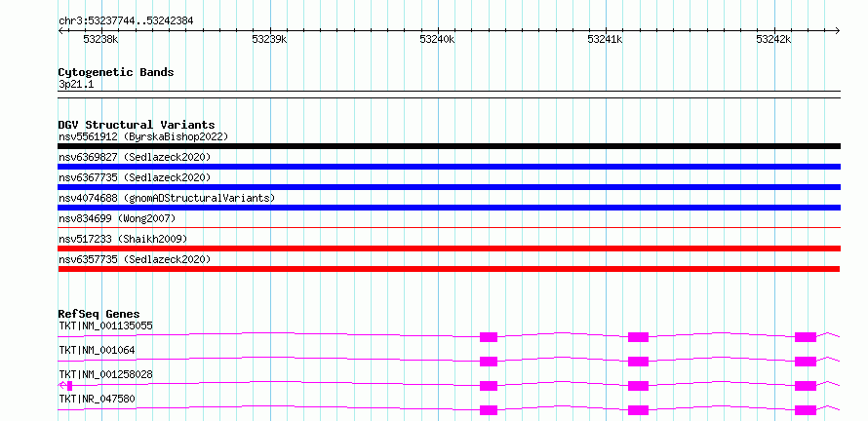Image resolution: width=868 pixels, height=421 pixels.
Task: Click the chr3:53237744..53242384 coordinate label
Action: click(126, 21)
